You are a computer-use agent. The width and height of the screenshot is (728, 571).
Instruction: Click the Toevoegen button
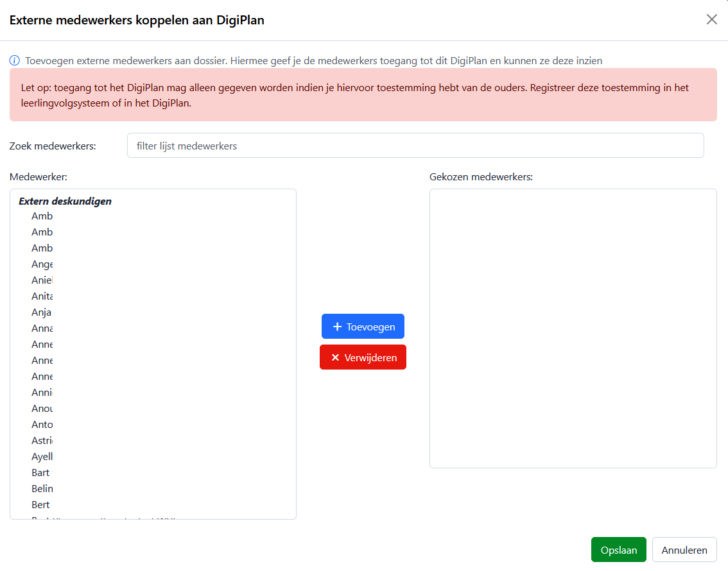363,327
